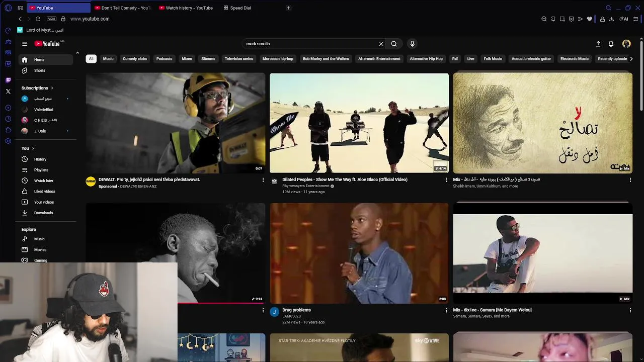The height and width of the screenshot is (362, 644).
Task: Open a new browser tab
Action: point(288,8)
